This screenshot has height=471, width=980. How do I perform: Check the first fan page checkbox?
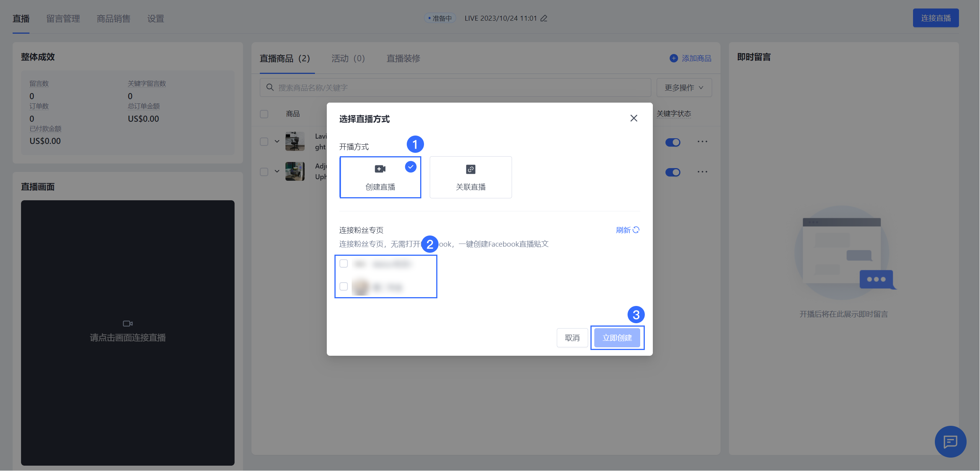pyautogui.click(x=344, y=263)
